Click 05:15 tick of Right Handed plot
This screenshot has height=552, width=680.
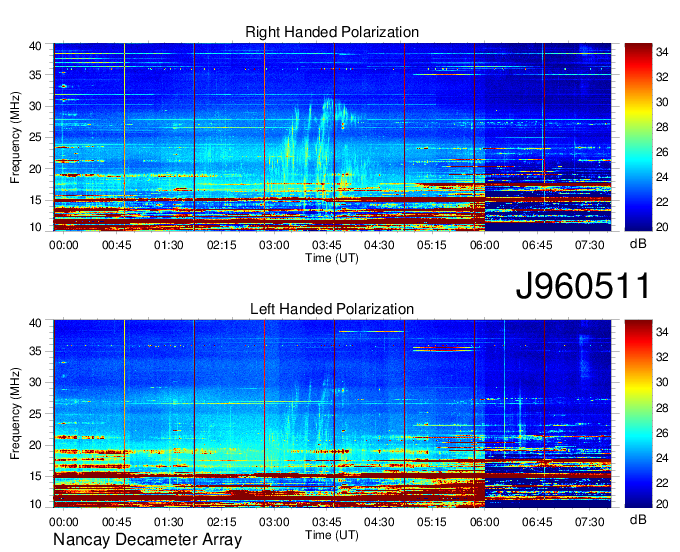coord(432,245)
